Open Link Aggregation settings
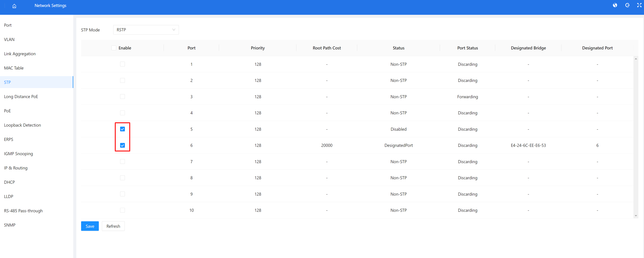Screen dimensions: 644x258 coord(20,54)
